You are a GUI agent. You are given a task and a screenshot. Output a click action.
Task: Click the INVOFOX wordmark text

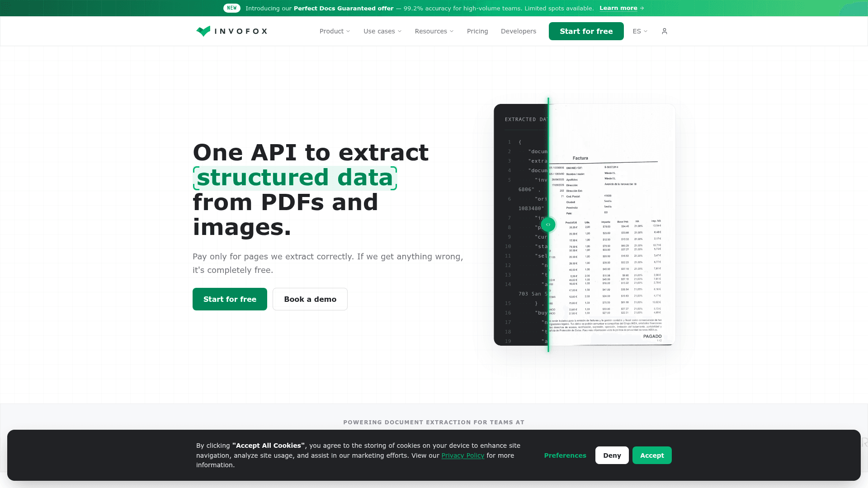point(241,31)
